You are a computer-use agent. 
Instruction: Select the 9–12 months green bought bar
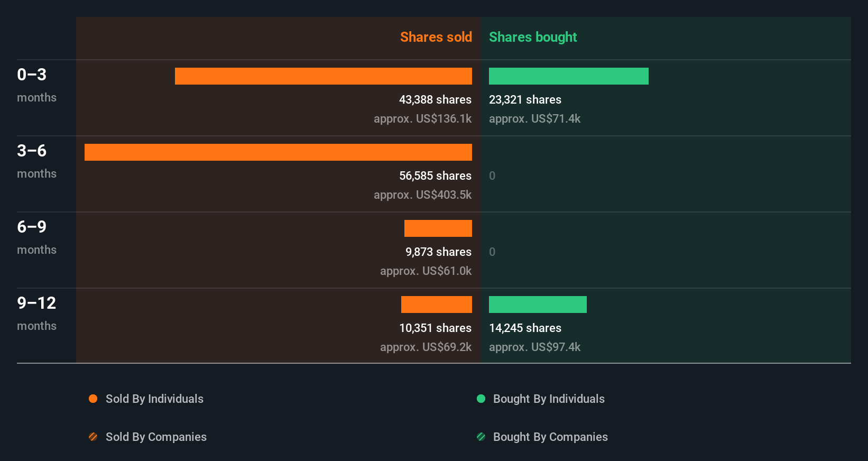coord(538,305)
